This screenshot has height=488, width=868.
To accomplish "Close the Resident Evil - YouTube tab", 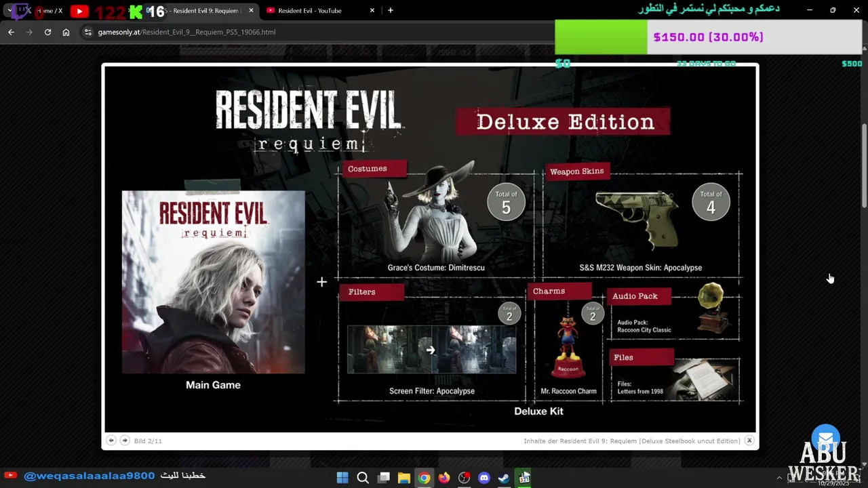I will click(372, 11).
